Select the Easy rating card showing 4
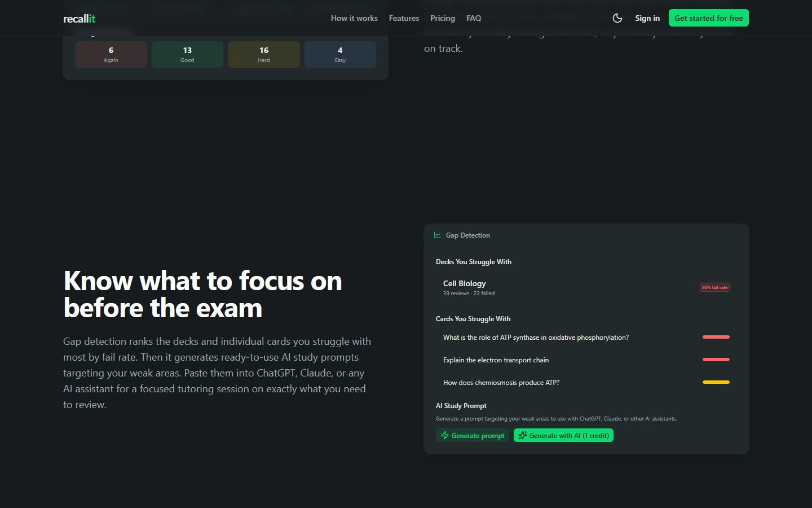This screenshot has width=812, height=508. point(340,54)
